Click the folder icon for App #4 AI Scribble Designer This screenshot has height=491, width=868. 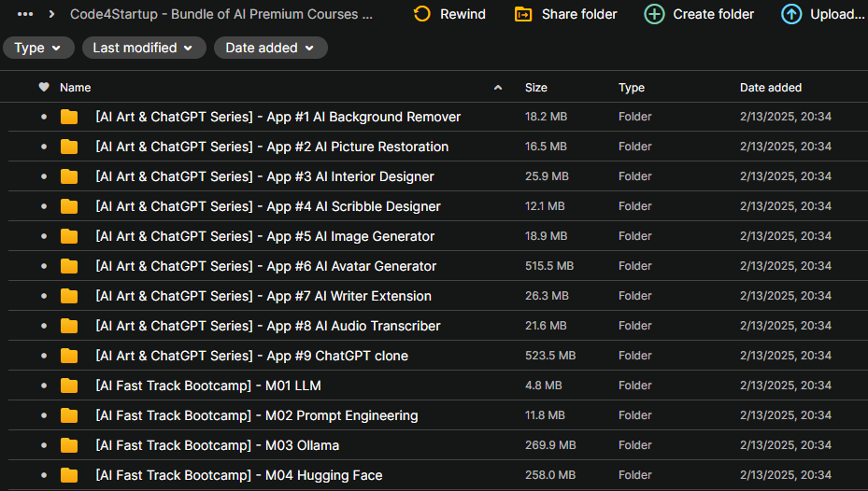(69, 206)
